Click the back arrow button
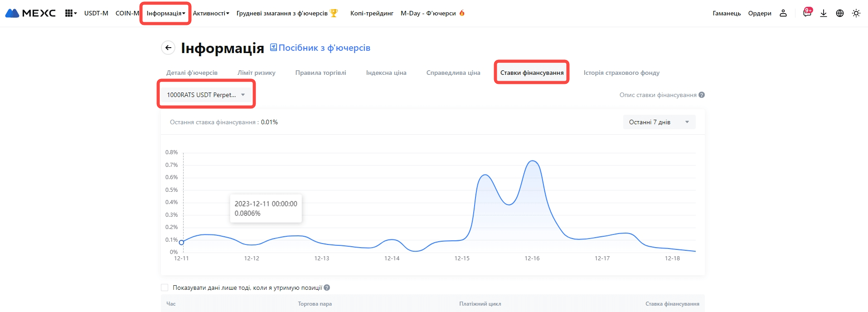 coord(168,48)
